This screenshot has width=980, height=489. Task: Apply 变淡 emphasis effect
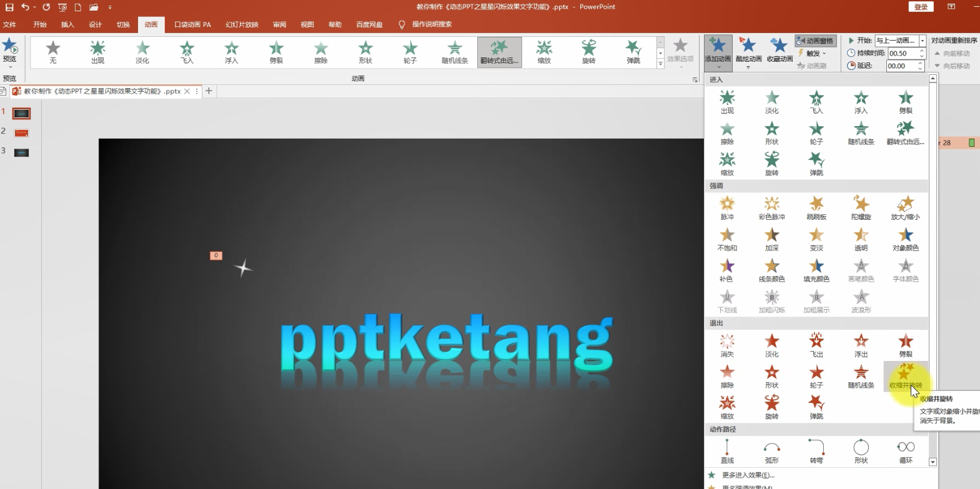tap(816, 239)
